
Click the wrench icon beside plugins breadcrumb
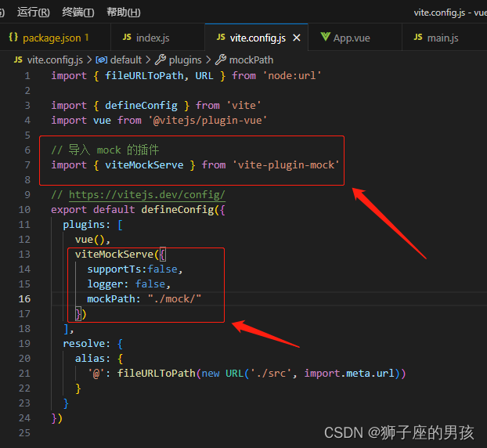point(161,60)
